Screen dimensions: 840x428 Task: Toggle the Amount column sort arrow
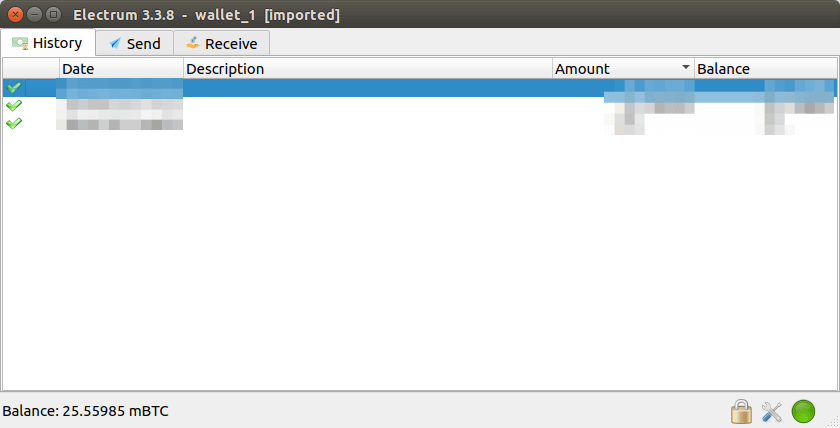pyautogui.click(x=685, y=69)
